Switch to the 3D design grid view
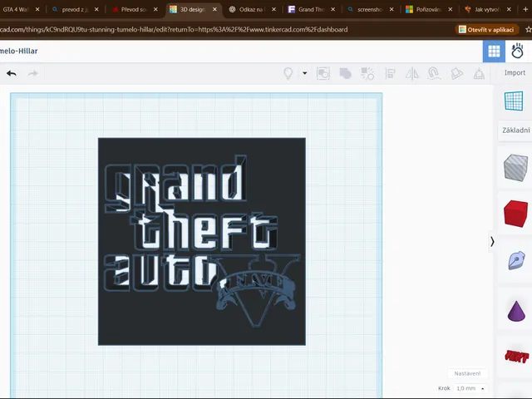Screen dimensions: 532x399 (494, 52)
